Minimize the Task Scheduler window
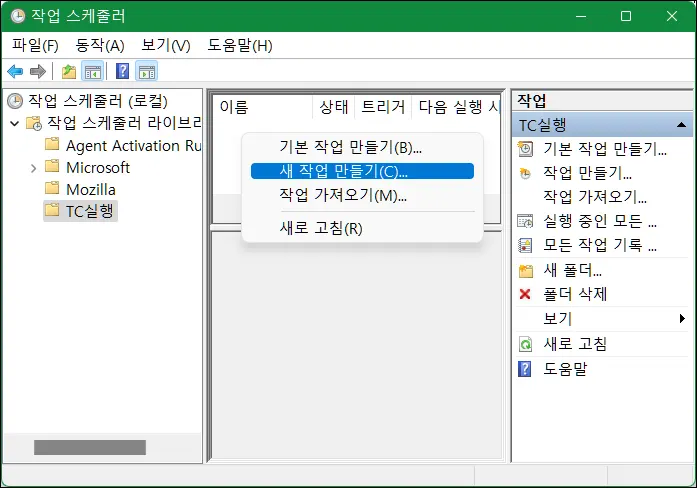The height and width of the screenshot is (488, 697). [581, 16]
